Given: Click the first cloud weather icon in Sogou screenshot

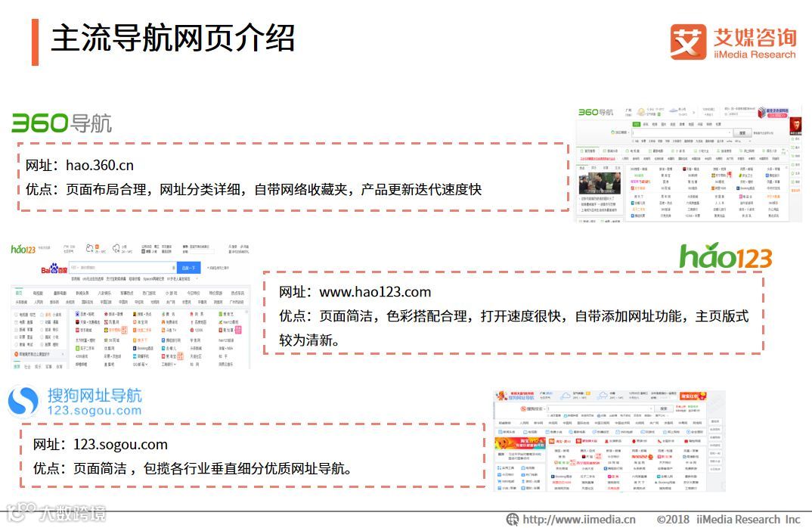Looking at the screenshot, I should [566, 396].
